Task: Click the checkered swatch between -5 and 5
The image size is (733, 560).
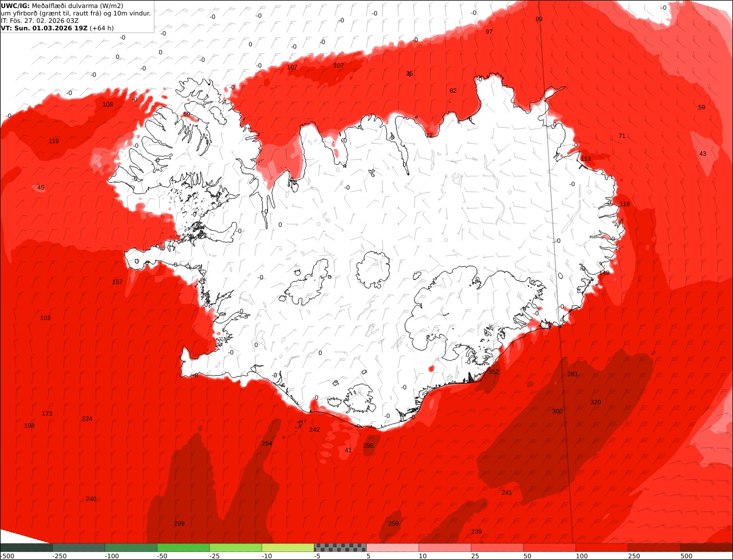Action: 340,547
